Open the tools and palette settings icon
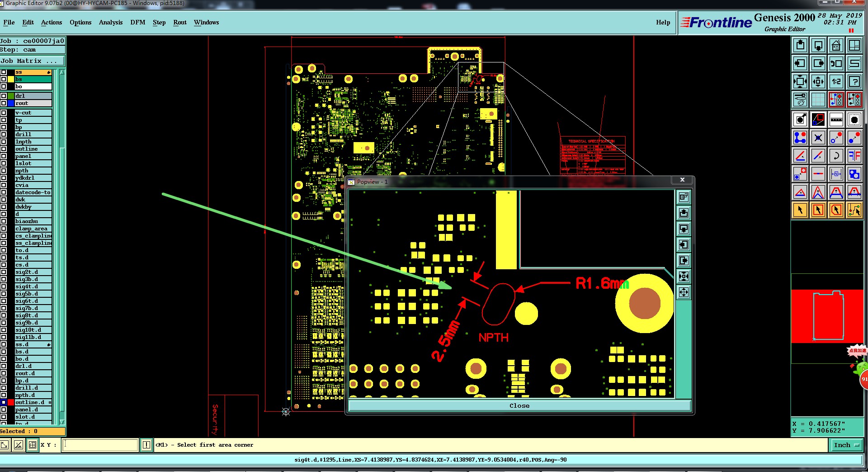This screenshot has height=472, width=868. click(x=800, y=100)
